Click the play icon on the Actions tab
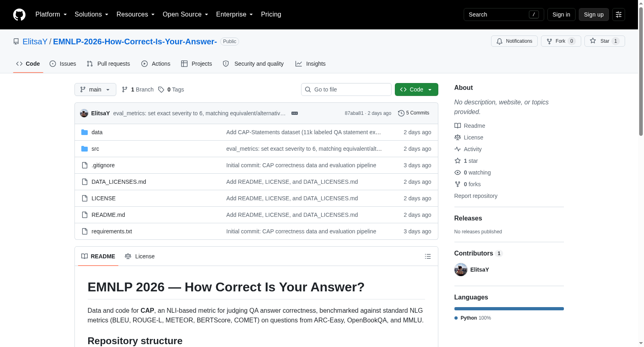This screenshot has width=644, height=347. tap(144, 64)
